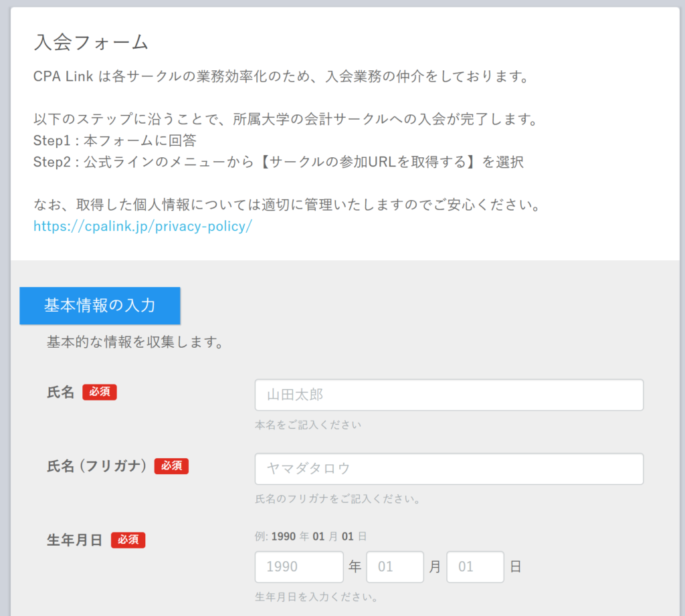Click the 必須 badge beside 生年月日
The width and height of the screenshot is (685, 616).
coord(128,540)
